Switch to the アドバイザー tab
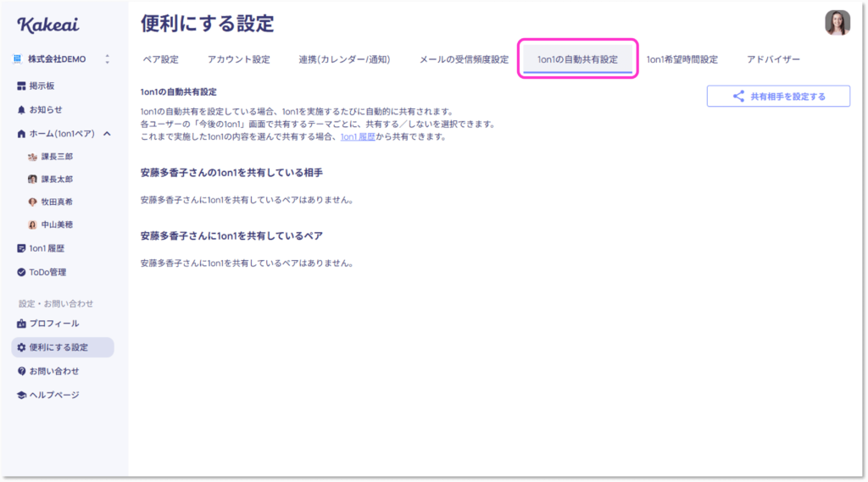The width and height of the screenshot is (868, 482). tap(773, 59)
